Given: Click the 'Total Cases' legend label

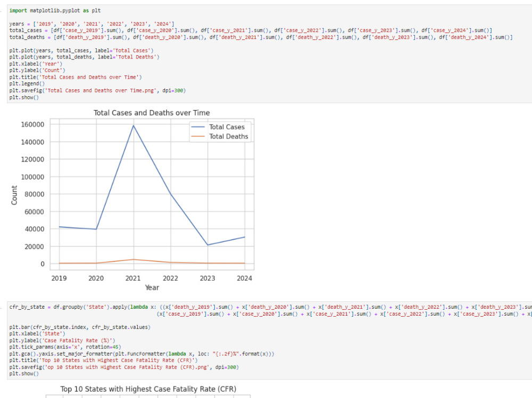Looking at the screenshot, I should (x=227, y=127).
